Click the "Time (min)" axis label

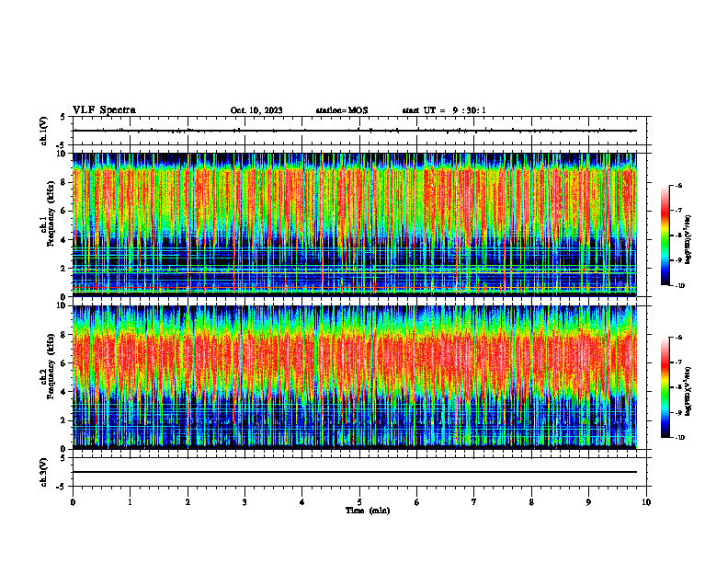[368, 511]
